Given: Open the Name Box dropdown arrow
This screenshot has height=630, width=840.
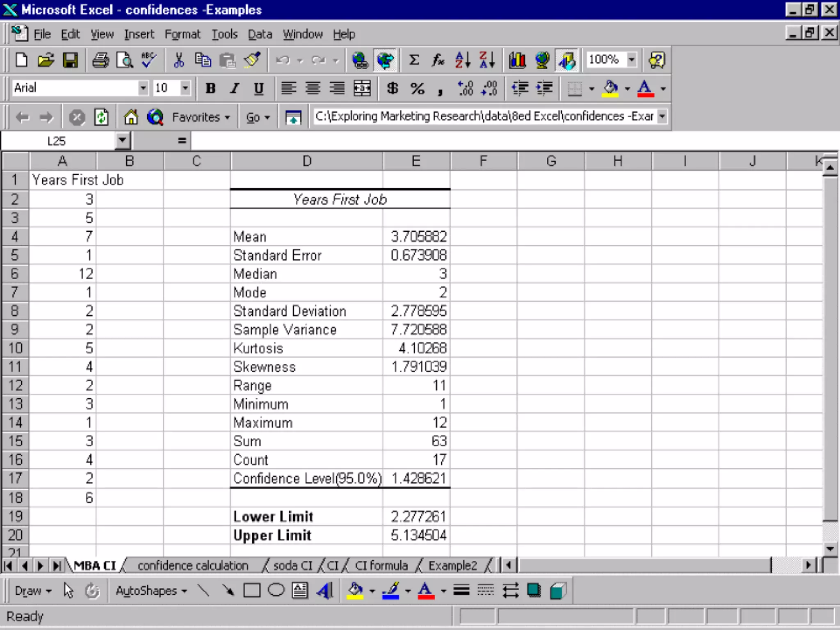Looking at the screenshot, I should (122, 141).
